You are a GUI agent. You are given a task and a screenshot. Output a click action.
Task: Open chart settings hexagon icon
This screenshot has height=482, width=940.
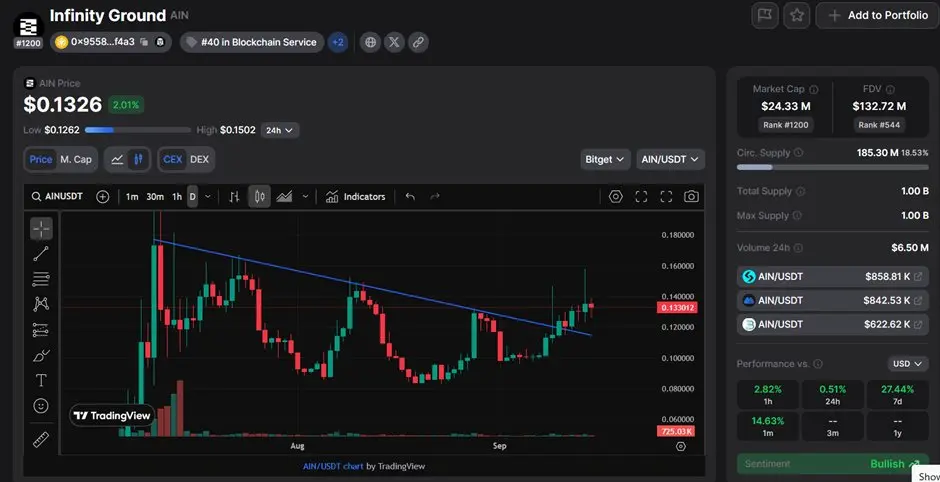coord(616,197)
